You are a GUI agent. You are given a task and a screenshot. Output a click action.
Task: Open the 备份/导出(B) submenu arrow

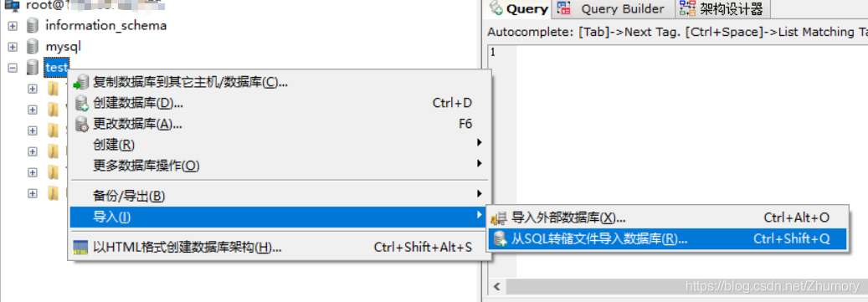(x=480, y=193)
